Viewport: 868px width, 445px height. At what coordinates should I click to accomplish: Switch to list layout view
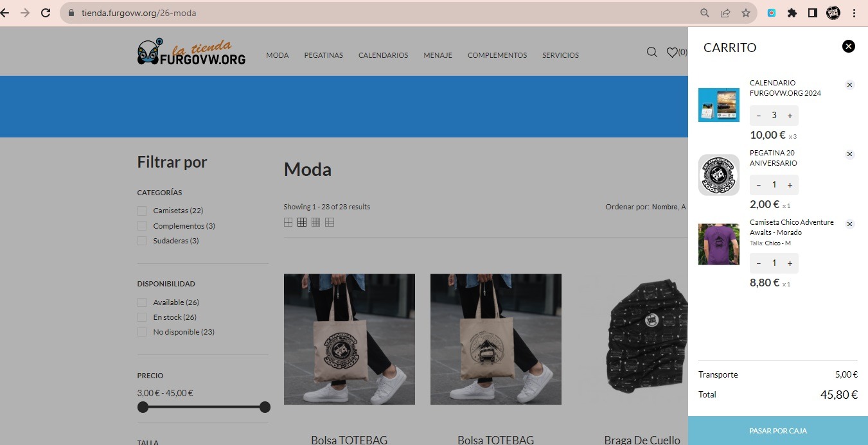coord(330,222)
